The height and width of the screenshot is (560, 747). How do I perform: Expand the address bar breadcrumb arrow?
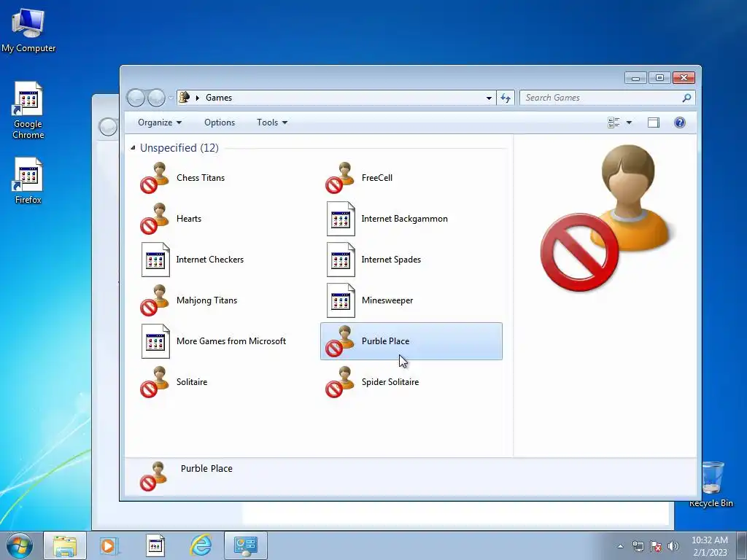[x=197, y=98]
